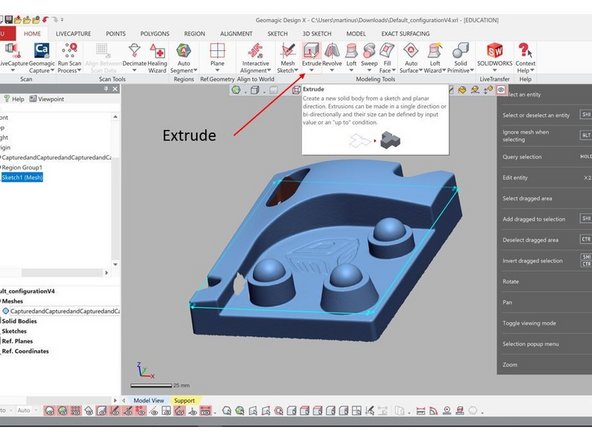592x444 pixels.
Task: Click Ref. Planes in the model tree
Action: click(17, 341)
